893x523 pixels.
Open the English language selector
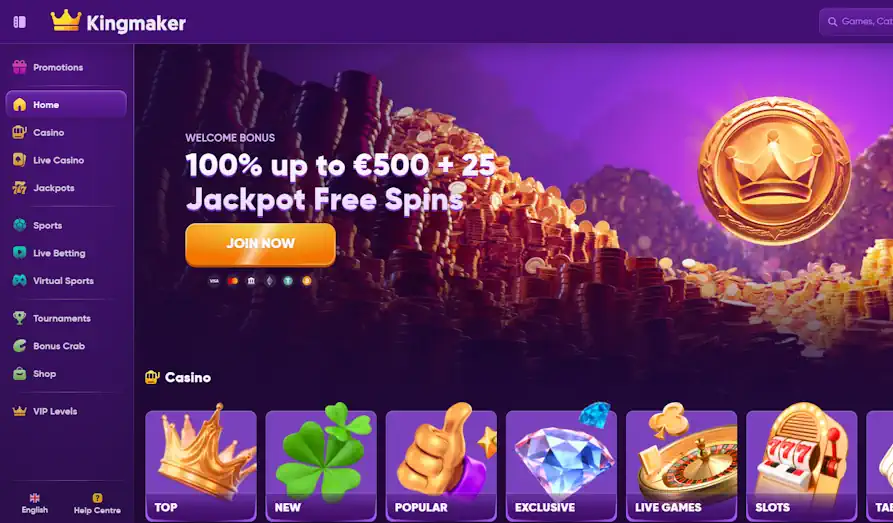(x=35, y=504)
